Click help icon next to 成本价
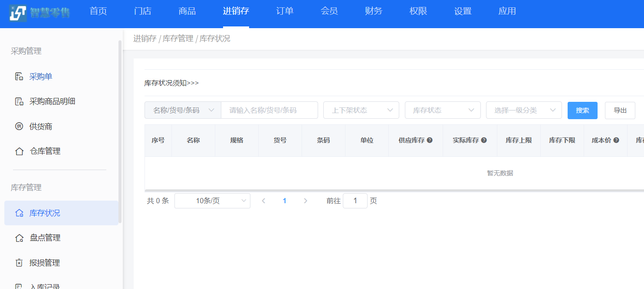 [616, 140]
